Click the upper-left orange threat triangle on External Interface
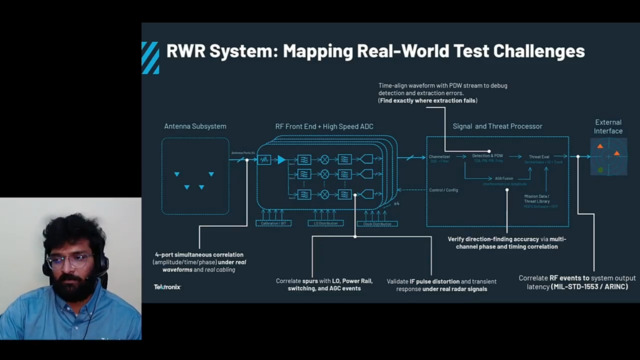 [x=600, y=146]
